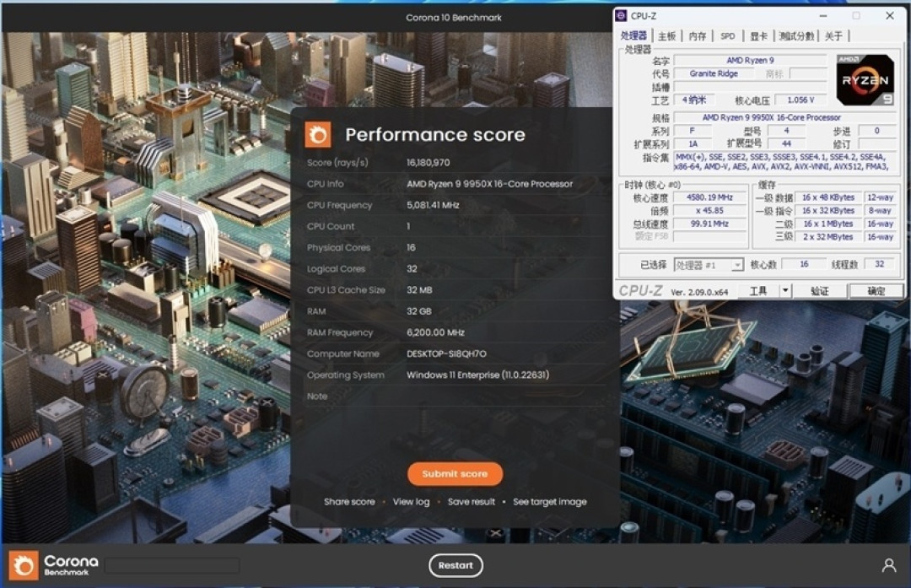
Task: Click the 验证 button in CPU-Z
Action: tap(819, 290)
